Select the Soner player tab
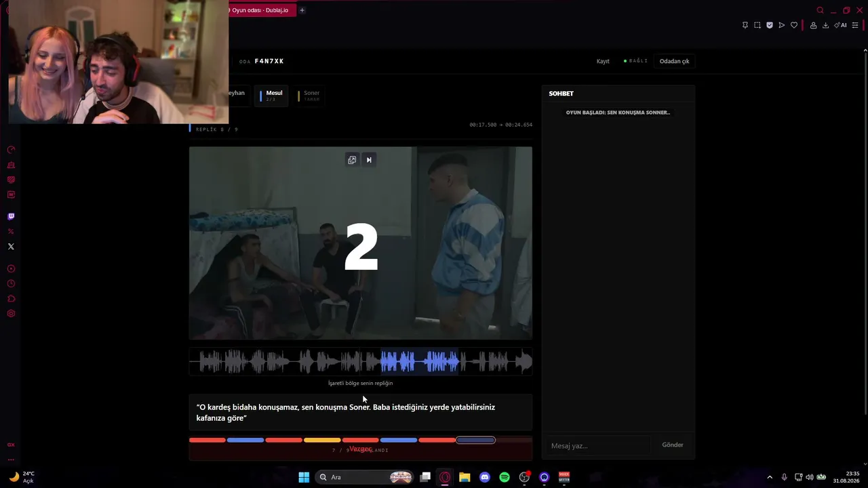868x488 pixels. [309, 96]
